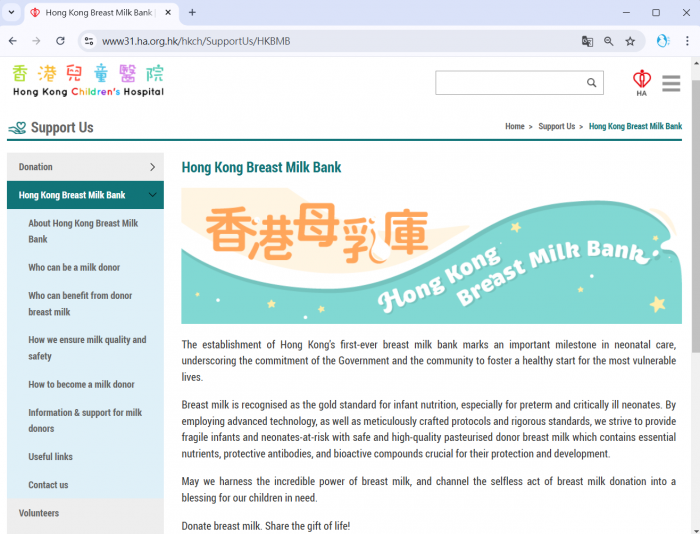
Task: Click the browser forward arrow
Action: click(36, 41)
